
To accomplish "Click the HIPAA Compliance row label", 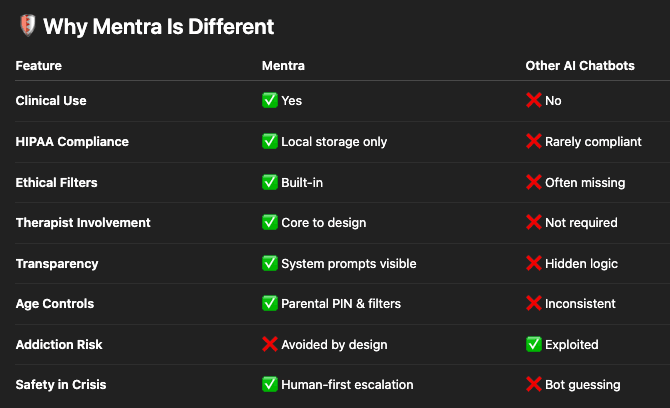I will (72, 141).
